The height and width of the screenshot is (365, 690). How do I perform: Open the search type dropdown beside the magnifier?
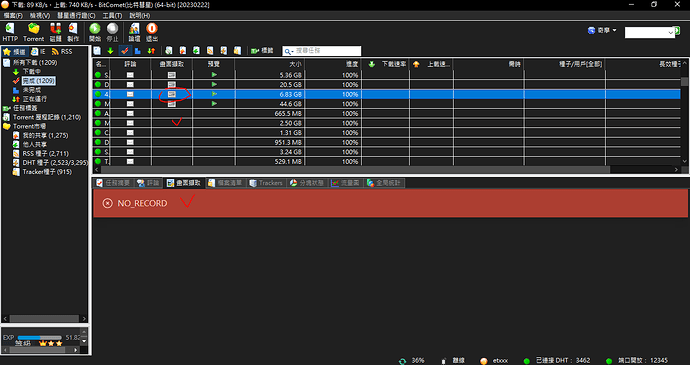point(289,52)
